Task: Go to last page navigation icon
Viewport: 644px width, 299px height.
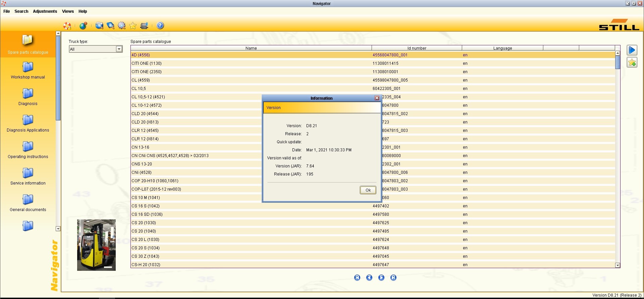Action: [393, 278]
